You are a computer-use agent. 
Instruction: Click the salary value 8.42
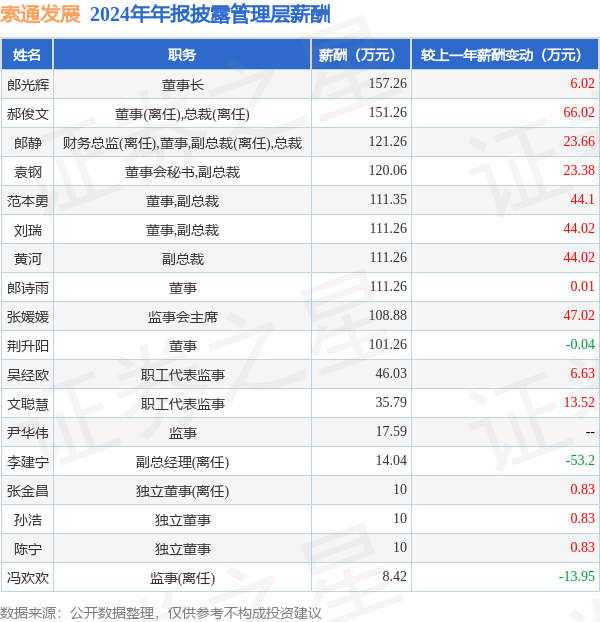pyautogui.click(x=395, y=576)
